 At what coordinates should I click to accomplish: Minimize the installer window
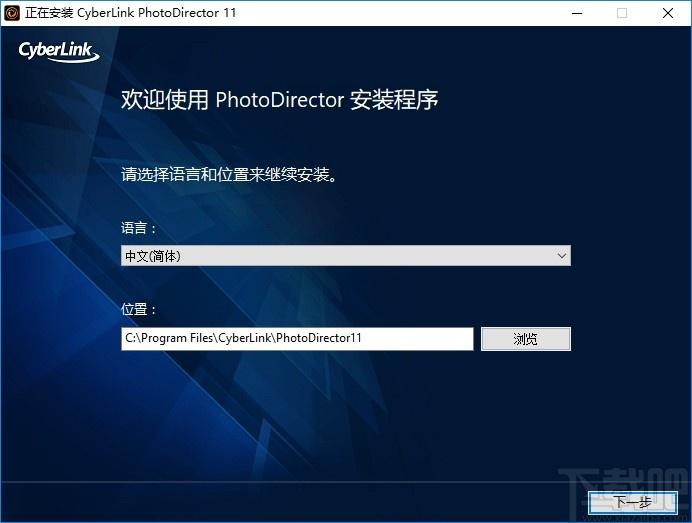577,13
